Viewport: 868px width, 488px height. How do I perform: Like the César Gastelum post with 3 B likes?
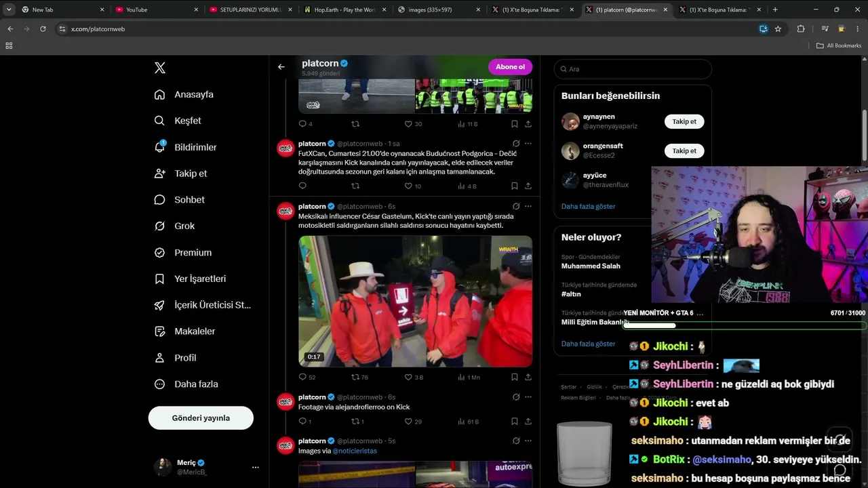(414, 377)
